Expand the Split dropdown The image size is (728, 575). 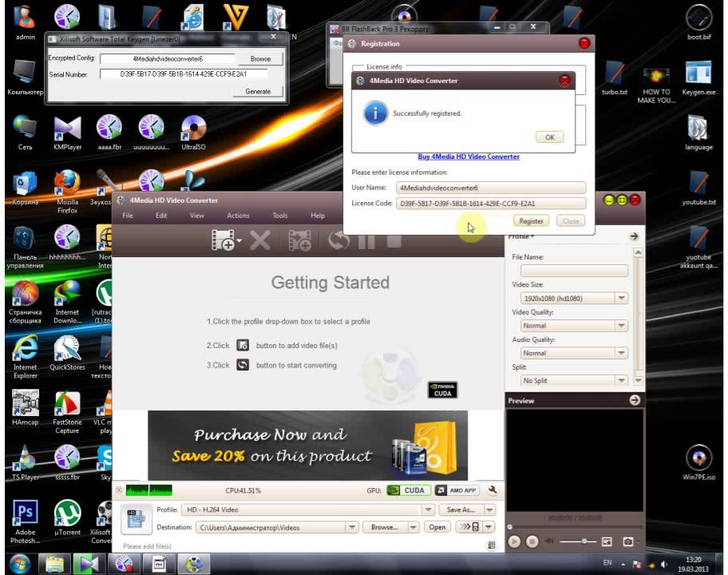point(621,380)
